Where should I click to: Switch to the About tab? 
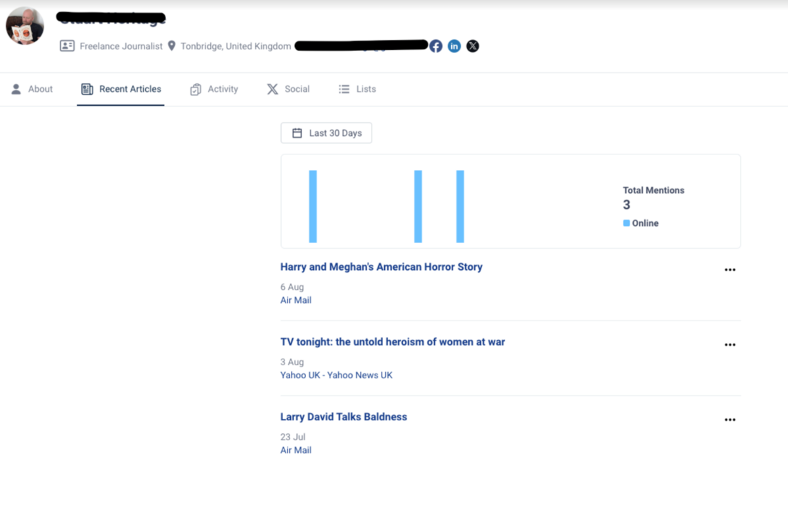click(x=32, y=89)
